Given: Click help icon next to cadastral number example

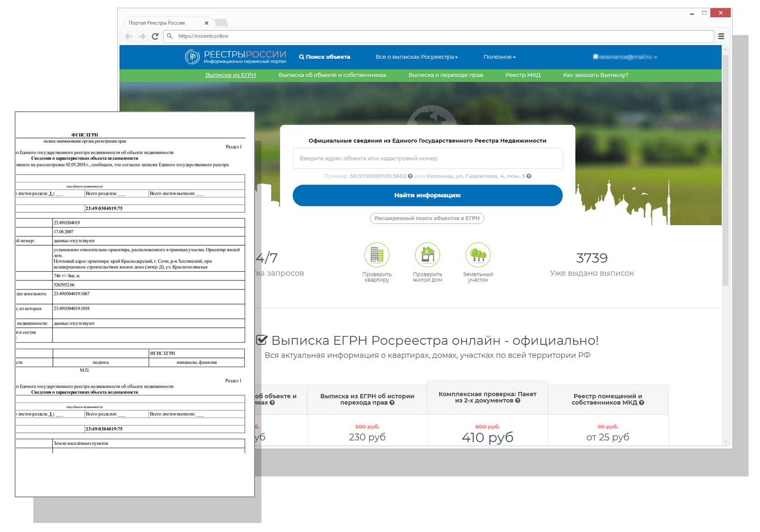Looking at the screenshot, I should click(410, 176).
